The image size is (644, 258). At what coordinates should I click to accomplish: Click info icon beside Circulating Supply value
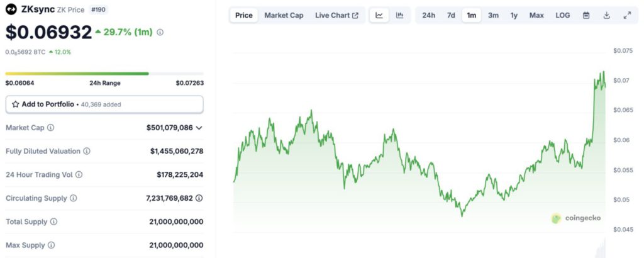coord(199,198)
